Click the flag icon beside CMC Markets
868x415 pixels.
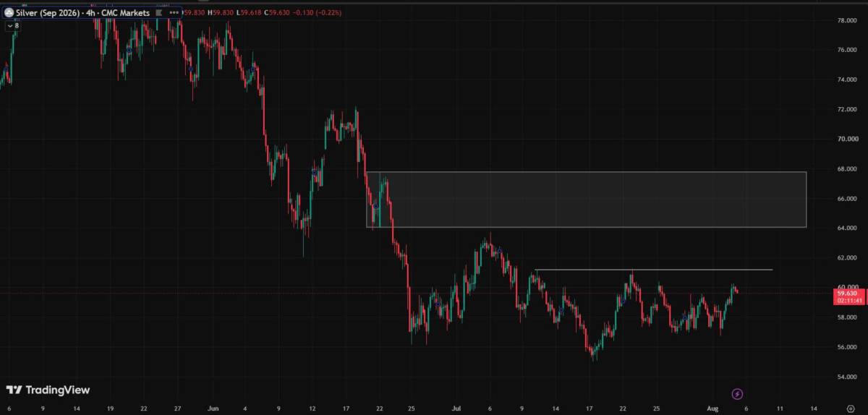[x=158, y=13]
